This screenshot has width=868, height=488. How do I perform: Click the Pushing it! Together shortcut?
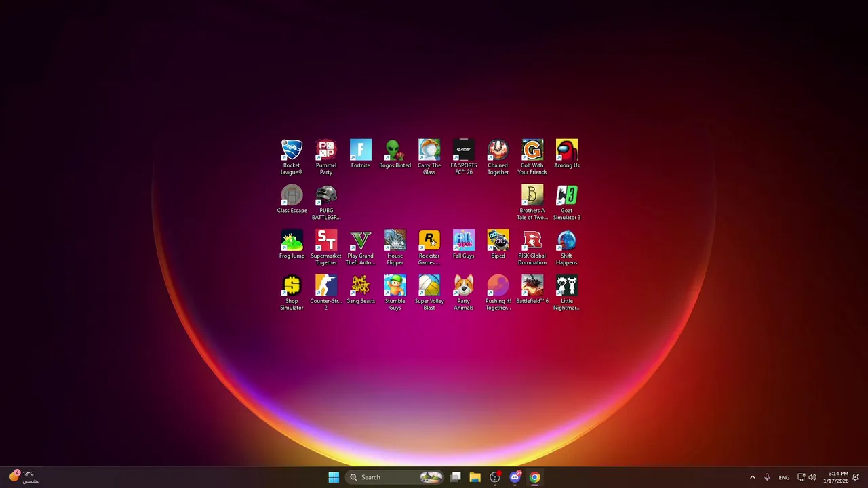498,293
